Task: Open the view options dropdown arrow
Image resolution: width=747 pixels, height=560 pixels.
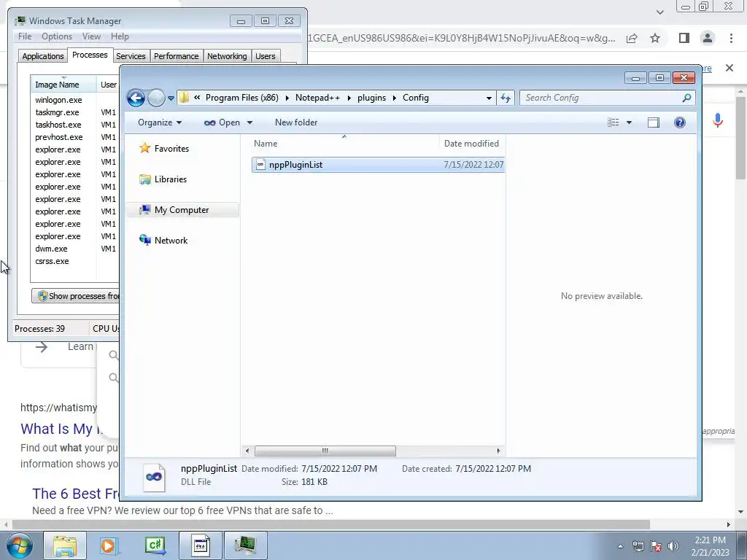Action: 629,122
